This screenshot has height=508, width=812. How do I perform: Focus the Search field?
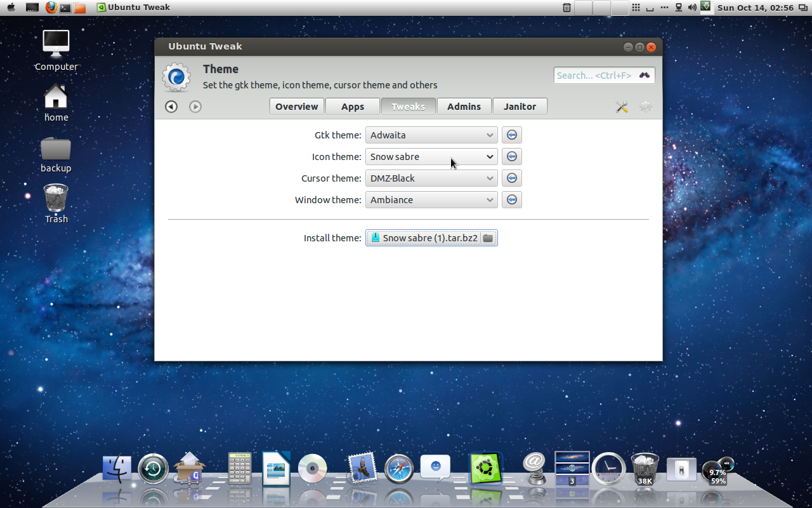604,75
